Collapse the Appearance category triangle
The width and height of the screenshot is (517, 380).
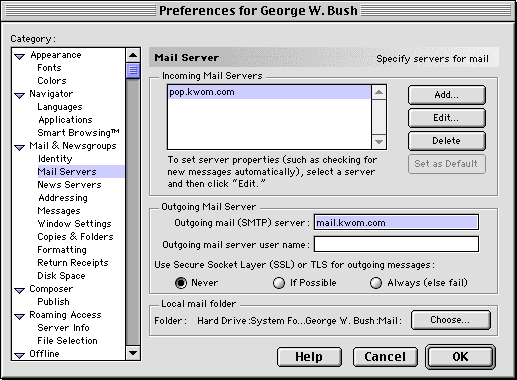pyautogui.click(x=20, y=57)
